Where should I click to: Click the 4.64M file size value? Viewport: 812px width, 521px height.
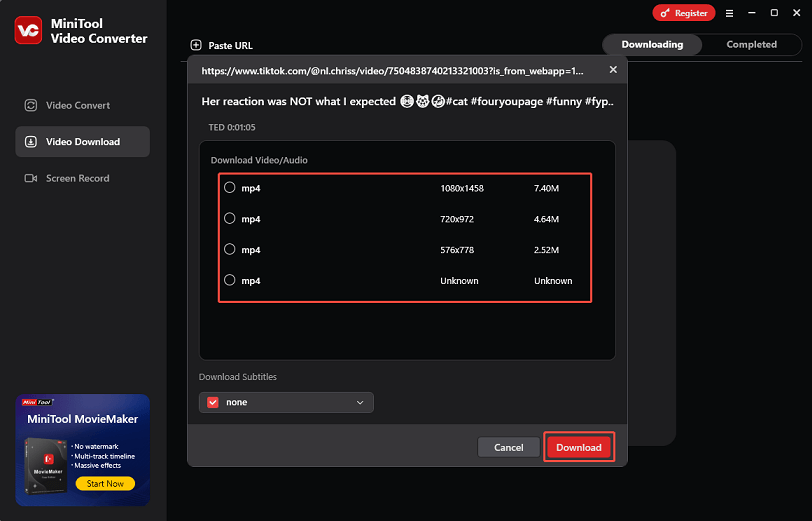[x=546, y=219]
